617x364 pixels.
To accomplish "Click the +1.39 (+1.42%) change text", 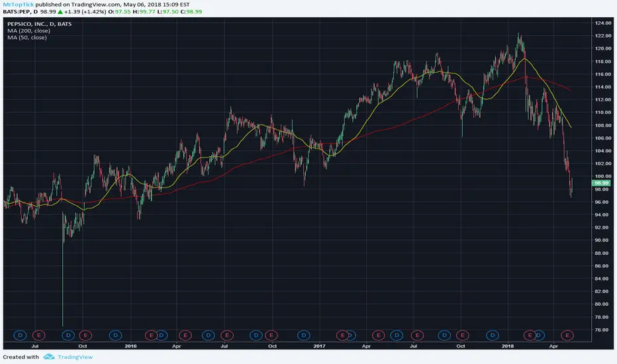I will point(85,12).
